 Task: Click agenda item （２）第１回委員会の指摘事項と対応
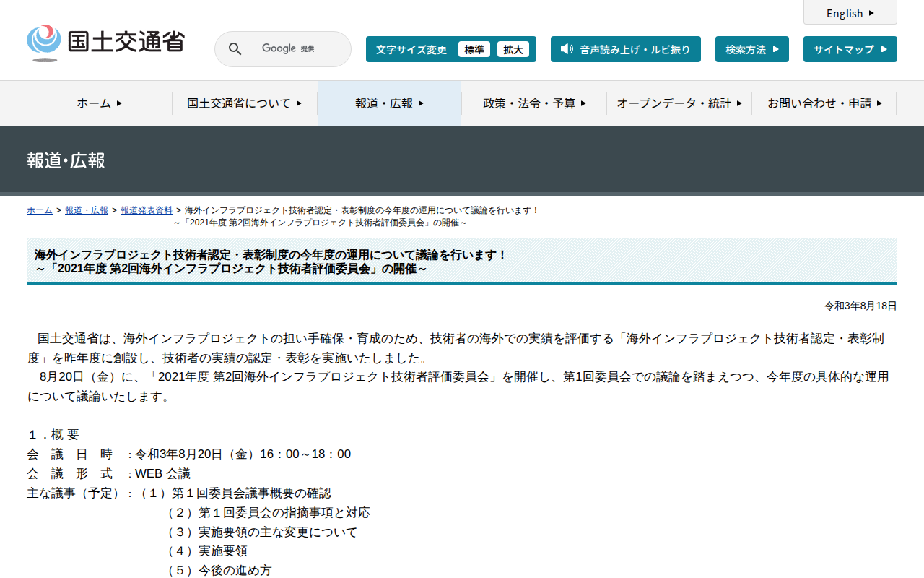(x=266, y=513)
